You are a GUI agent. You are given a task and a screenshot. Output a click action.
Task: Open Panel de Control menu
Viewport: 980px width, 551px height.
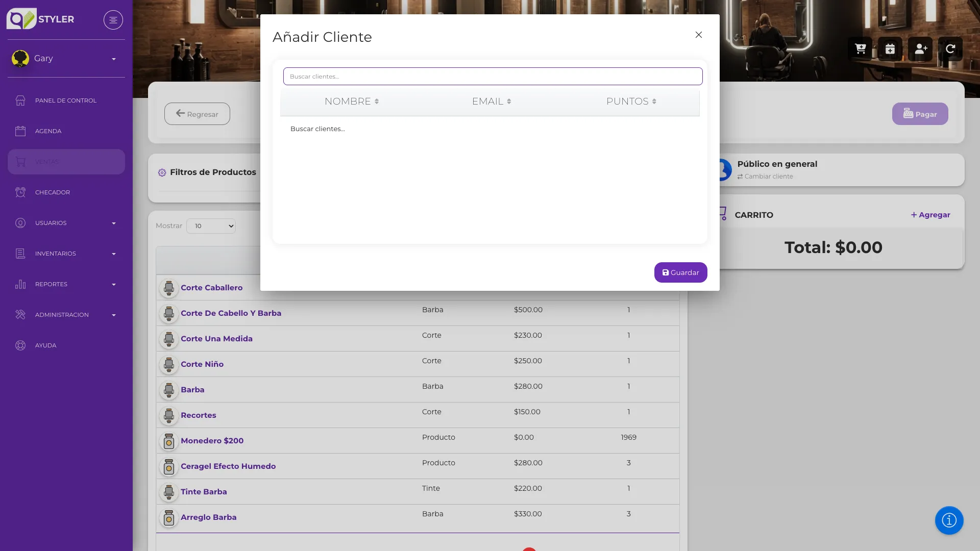(66, 101)
